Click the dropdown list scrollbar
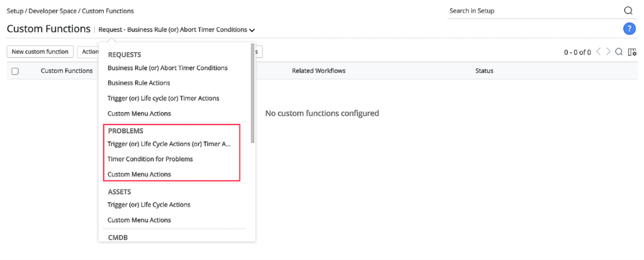Image resolution: width=644 pixels, height=260 pixels. pos(252,93)
